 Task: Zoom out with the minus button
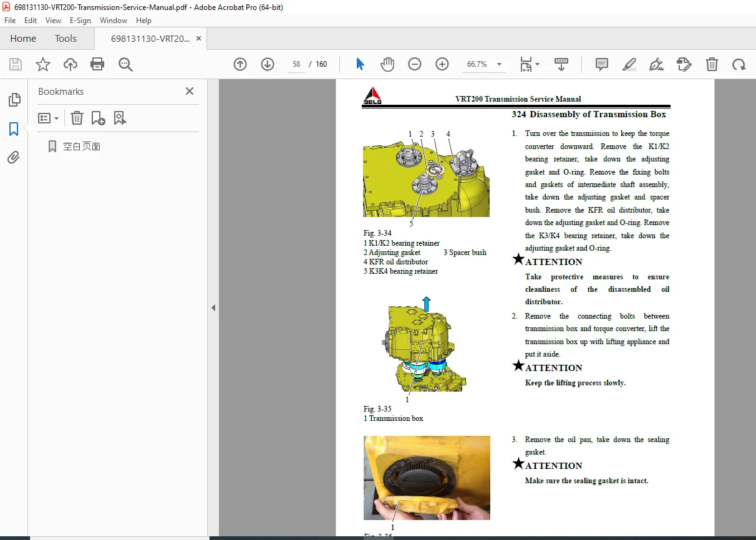click(x=415, y=64)
